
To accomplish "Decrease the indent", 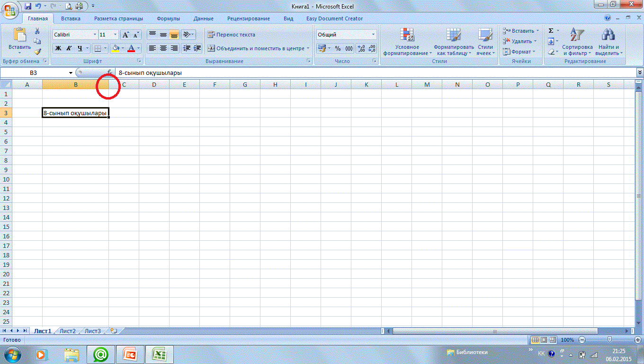I will pos(187,48).
